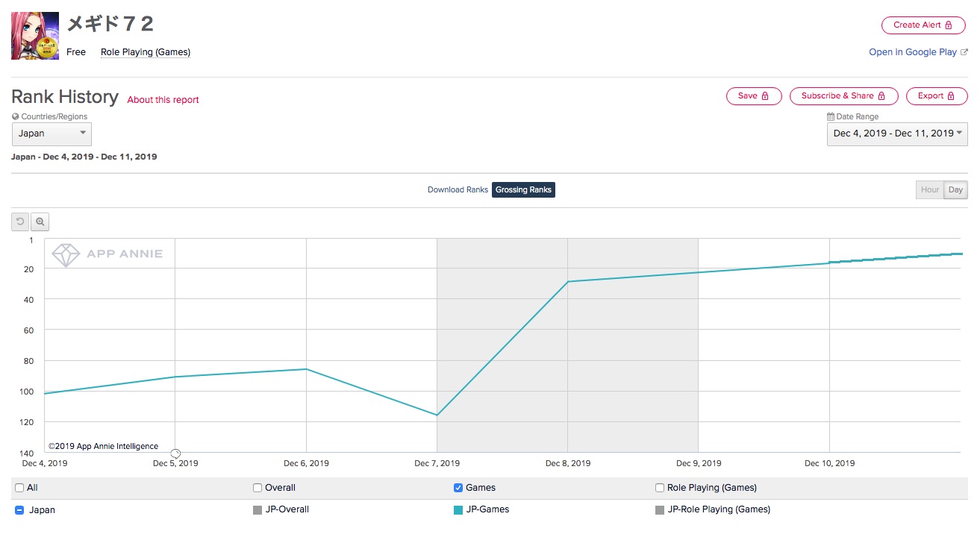The image size is (980, 537).
Task: Check the Overall checkbox
Action: point(258,488)
